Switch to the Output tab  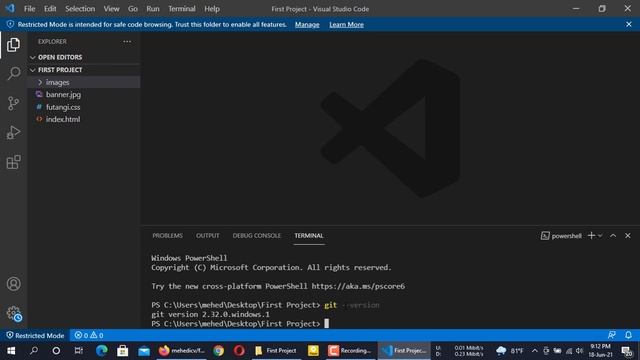(207, 236)
